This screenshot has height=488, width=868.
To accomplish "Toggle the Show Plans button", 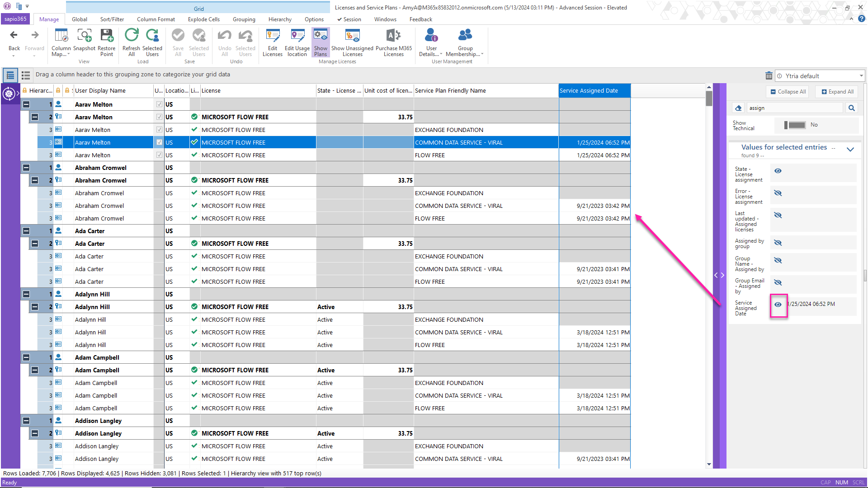I will [321, 42].
